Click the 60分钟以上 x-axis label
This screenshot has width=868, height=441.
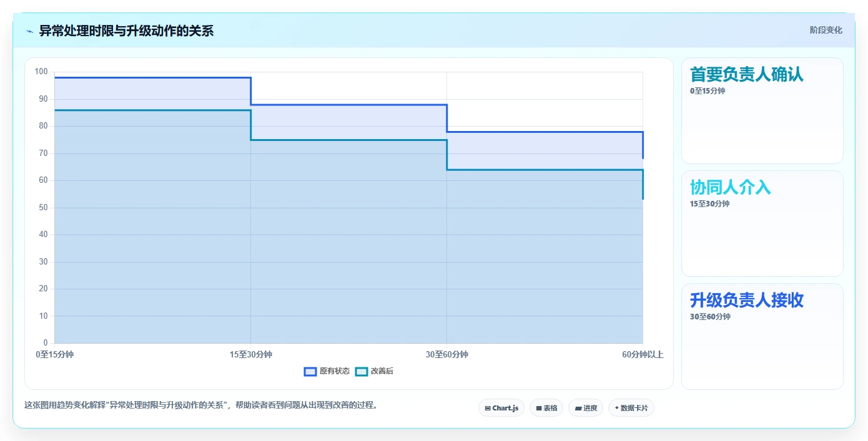point(643,354)
